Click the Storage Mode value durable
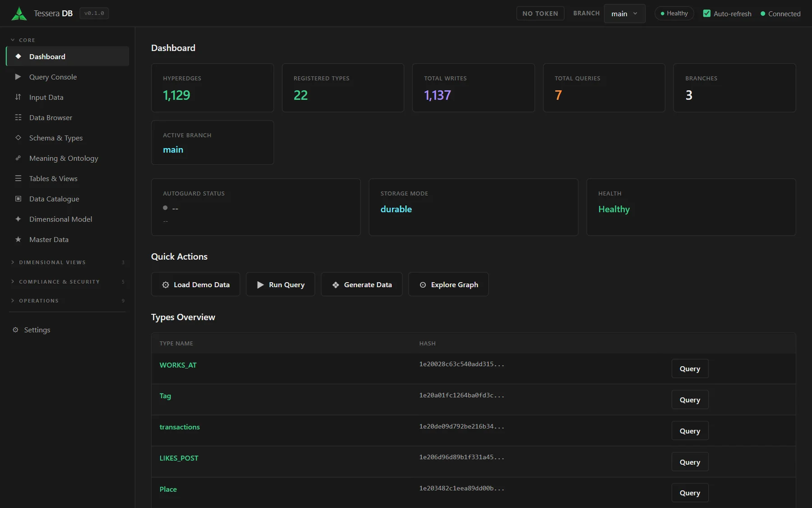The width and height of the screenshot is (812, 508). tap(396, 210)
